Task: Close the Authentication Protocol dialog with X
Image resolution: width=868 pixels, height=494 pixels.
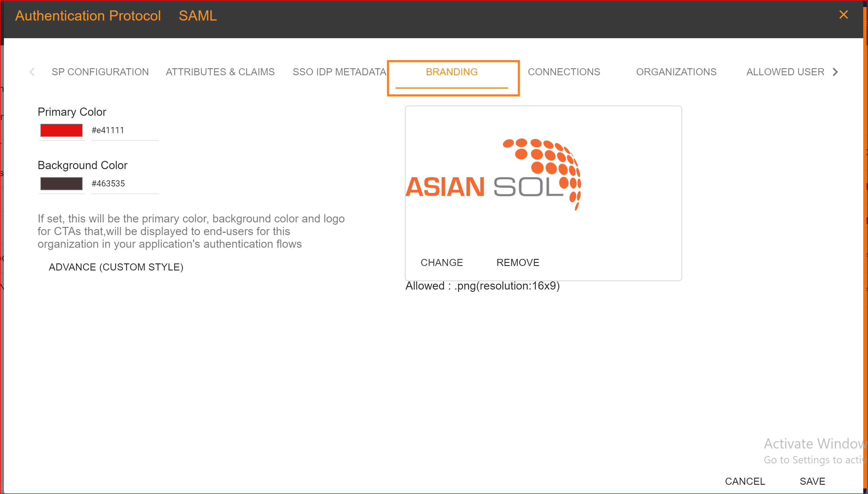Action: (x=843, y=15)
